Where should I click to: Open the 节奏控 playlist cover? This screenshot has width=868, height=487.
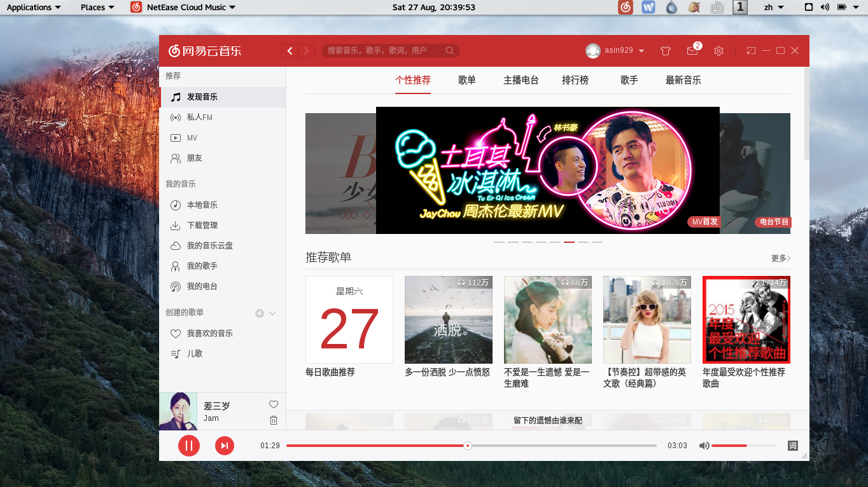(647, 320)
